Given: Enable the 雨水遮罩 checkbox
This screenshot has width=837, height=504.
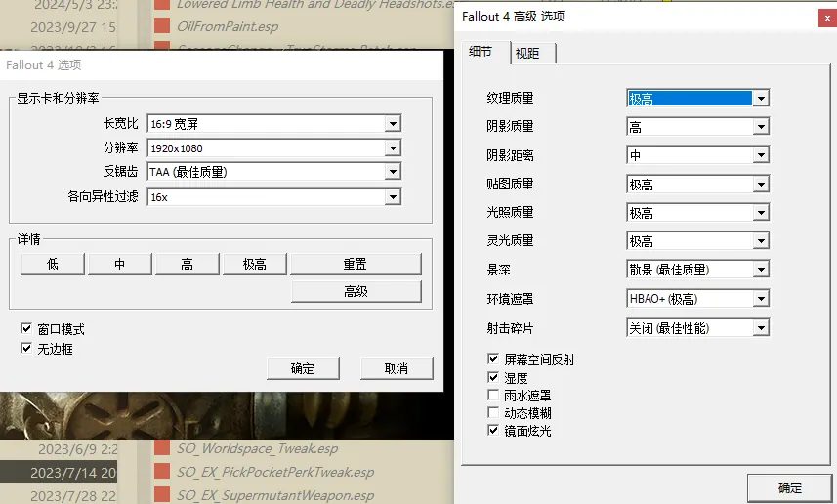Looking at the screenshot, I should click(x=493, y=395).
